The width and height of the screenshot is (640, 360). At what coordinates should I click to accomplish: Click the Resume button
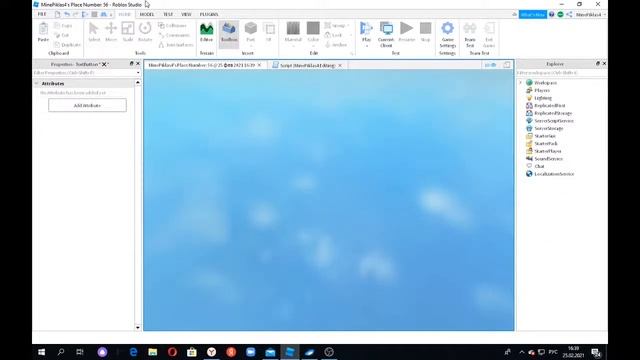(x=407, y=32)
